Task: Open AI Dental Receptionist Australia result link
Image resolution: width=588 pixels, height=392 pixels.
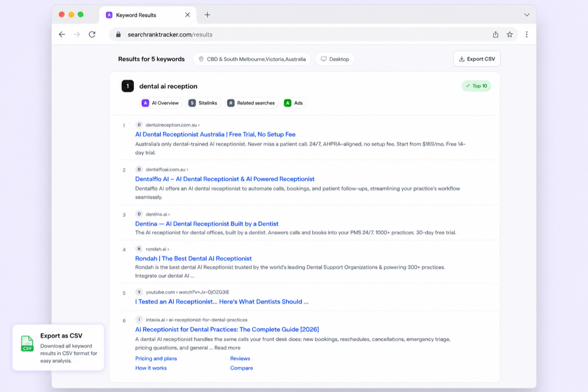Action: (x=215, y=135)
